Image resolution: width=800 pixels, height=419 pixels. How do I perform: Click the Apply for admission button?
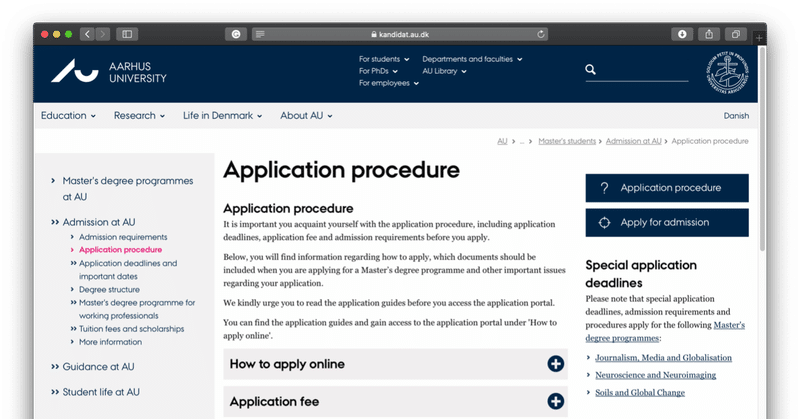[667, 223]
